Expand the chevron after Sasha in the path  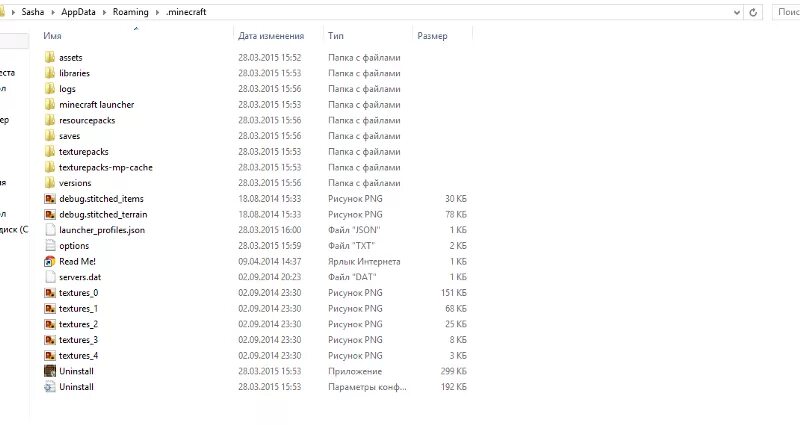click(x=53, y=12)
